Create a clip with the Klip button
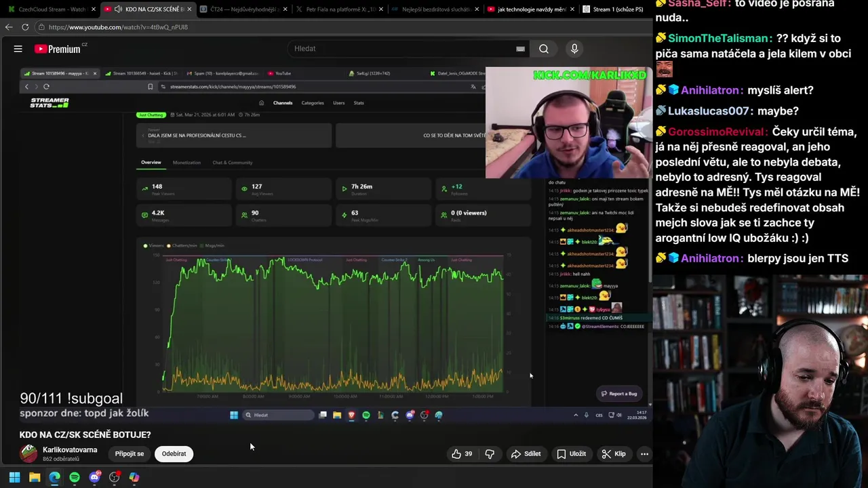Viewport: 868px width, 488px height. pyautogui.click(x=614, y=454)
